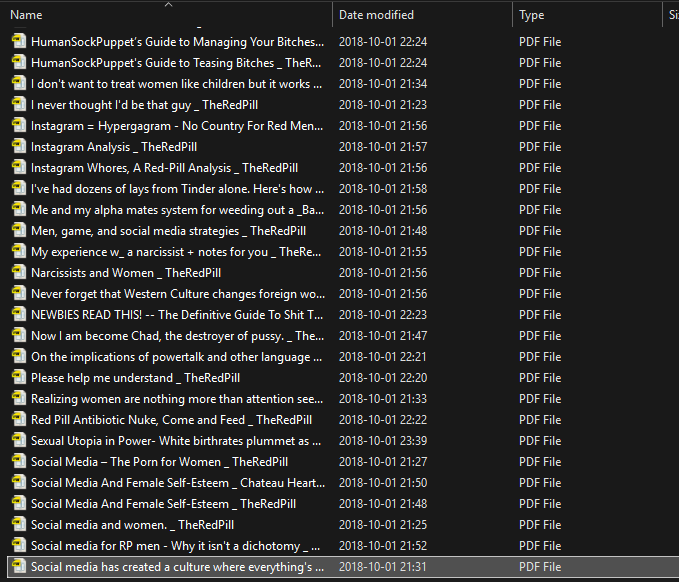
Task: Select 'Social media and women. _ TheRedPill'
Action: coord(133,525)
